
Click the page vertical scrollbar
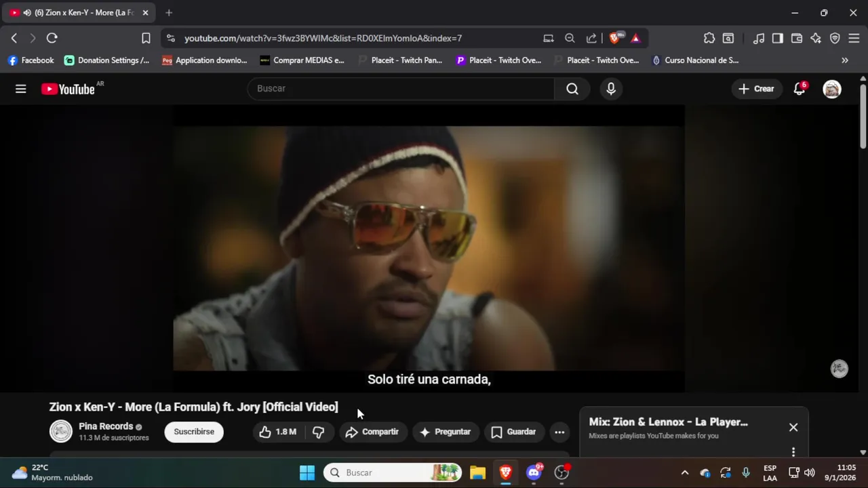coord(863,115)
